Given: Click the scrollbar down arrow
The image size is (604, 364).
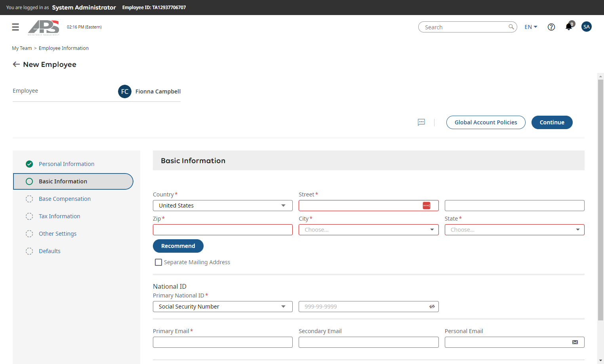Looking at the screenshot, I should point(600,360).
